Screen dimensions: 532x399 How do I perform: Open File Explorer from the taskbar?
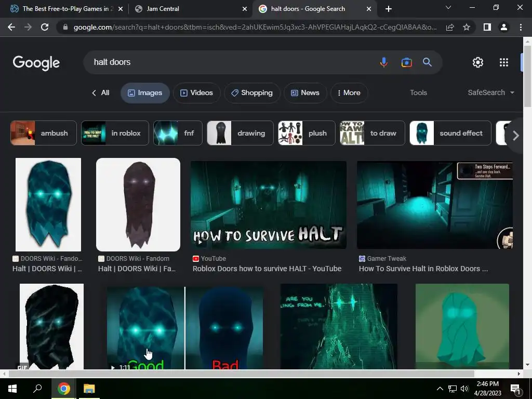pyautogui.click(x=89, y=389)
